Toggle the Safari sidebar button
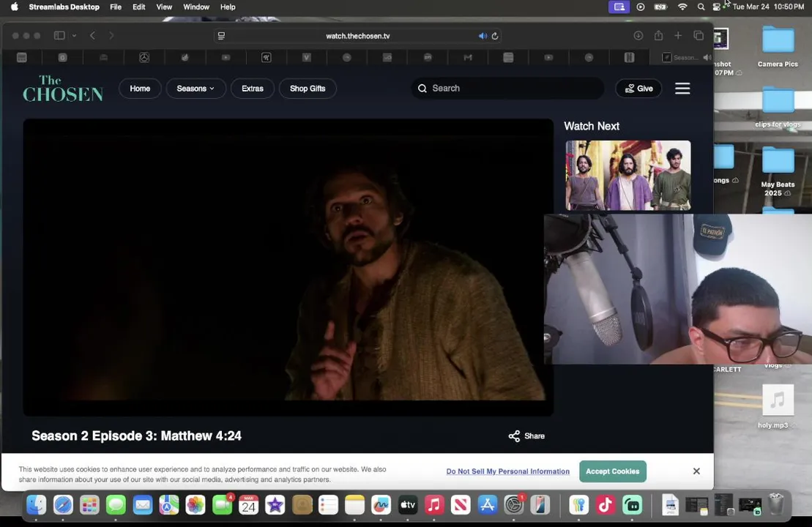 59,35
